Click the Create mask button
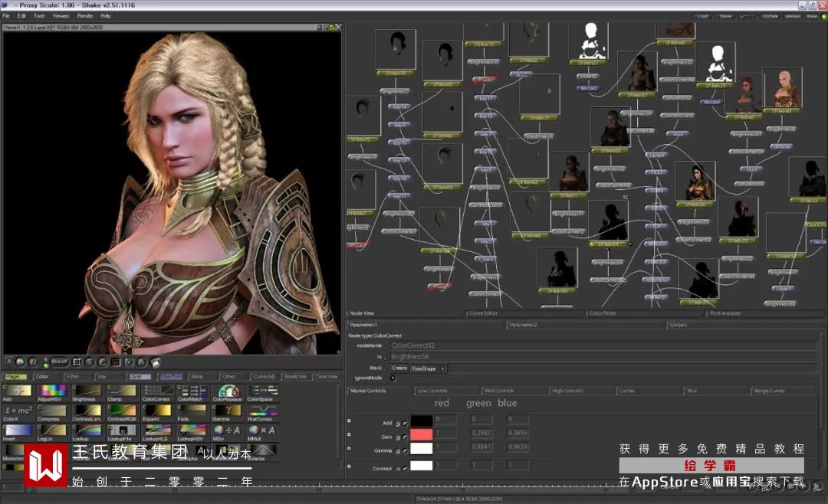Viewport: 828px width, 504px height. (399, 368)
